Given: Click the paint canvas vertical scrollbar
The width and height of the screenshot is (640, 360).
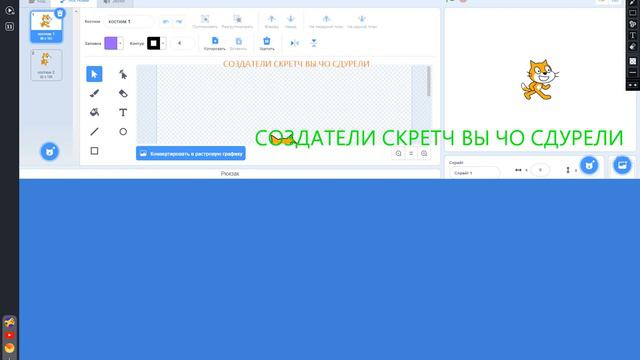Looking at the screenshot, I should coord(428,82).
